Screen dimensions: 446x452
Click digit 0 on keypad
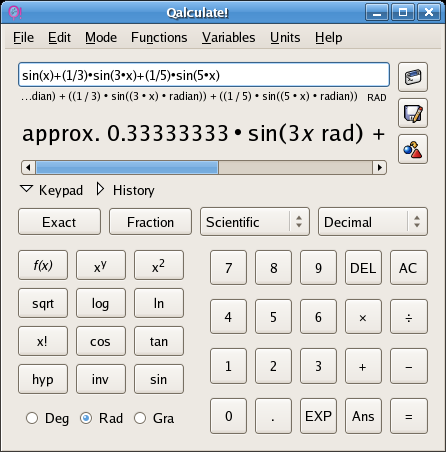[x=228, y=416]
